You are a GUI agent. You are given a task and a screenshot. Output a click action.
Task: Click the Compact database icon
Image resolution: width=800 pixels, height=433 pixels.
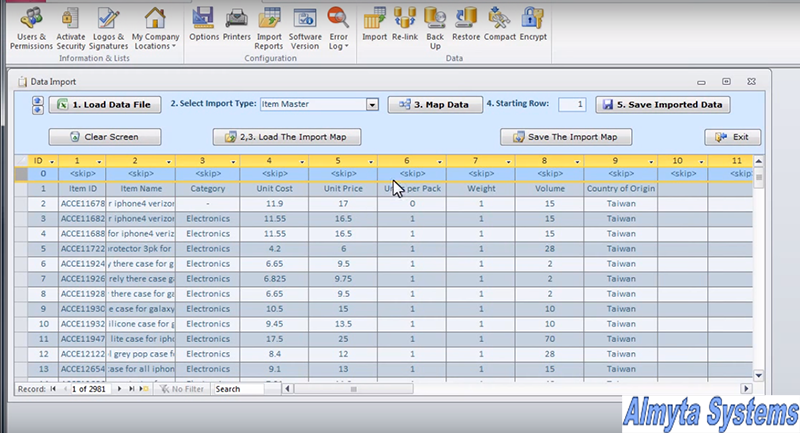(x=499, y=25)
